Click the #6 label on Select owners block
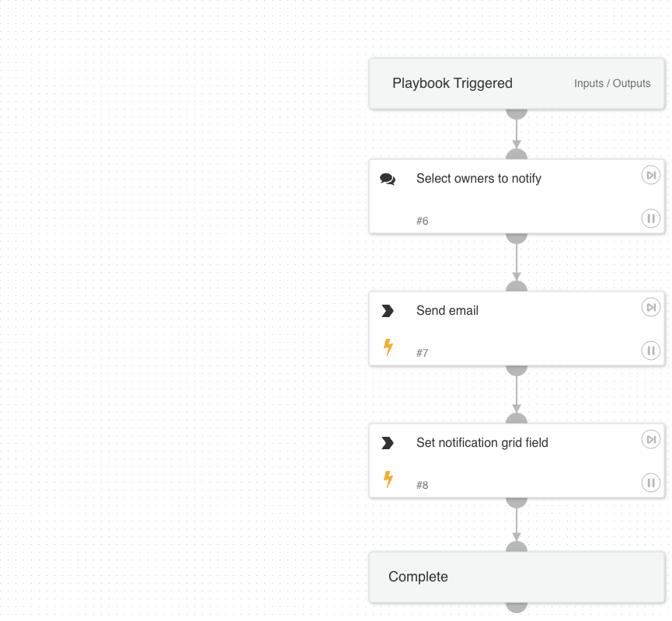Screen dimensions: 672x621 pos(422,221)
